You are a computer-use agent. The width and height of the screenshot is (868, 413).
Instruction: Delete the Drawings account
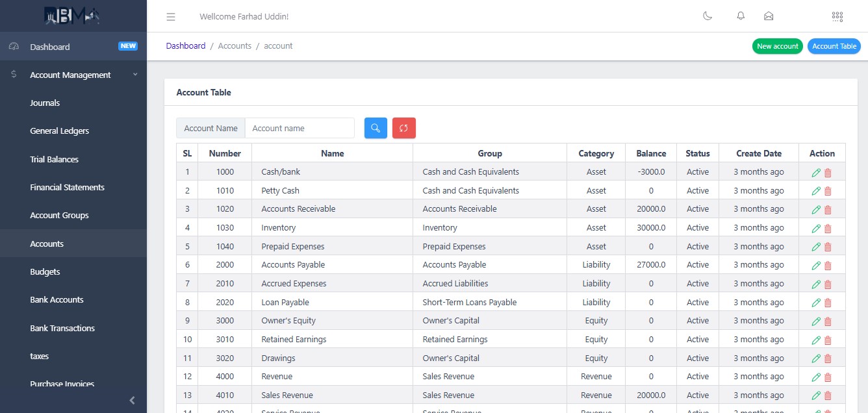[828, 358]
